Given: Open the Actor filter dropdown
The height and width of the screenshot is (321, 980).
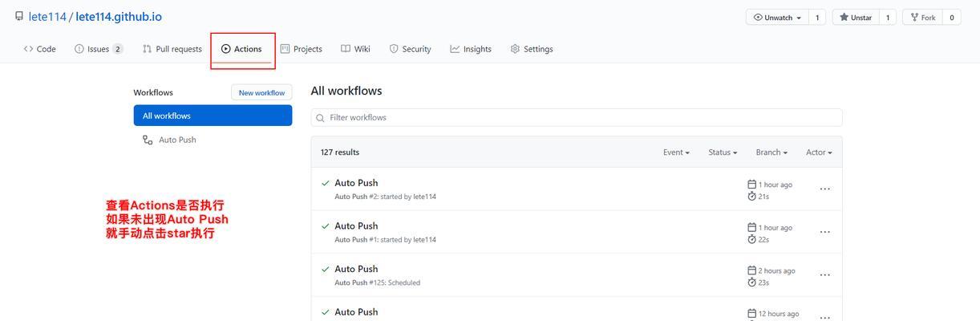Looking at the screenshot, I should pos(819,152).
